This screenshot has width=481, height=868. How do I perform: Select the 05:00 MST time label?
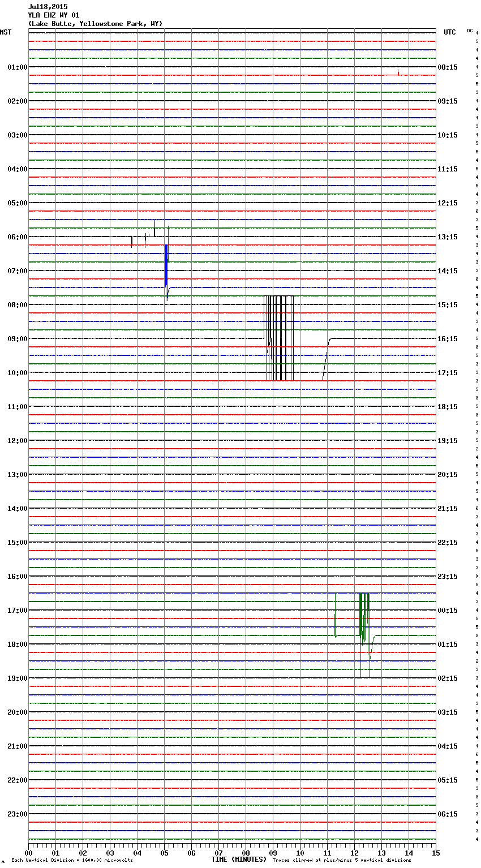coord(17,203)
